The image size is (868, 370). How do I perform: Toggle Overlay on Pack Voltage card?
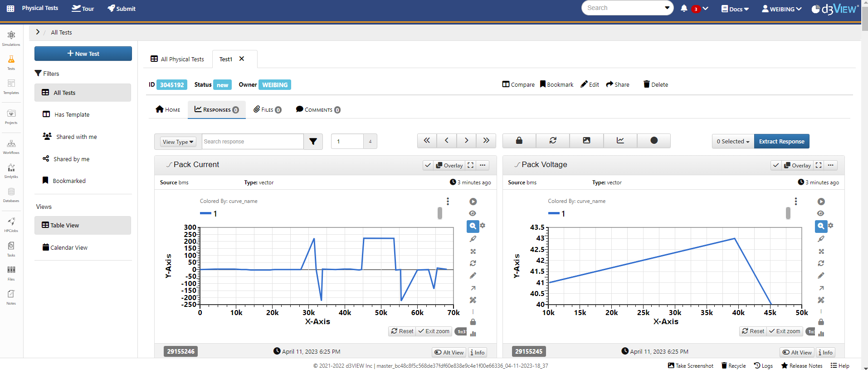click(x=798, y=165)
